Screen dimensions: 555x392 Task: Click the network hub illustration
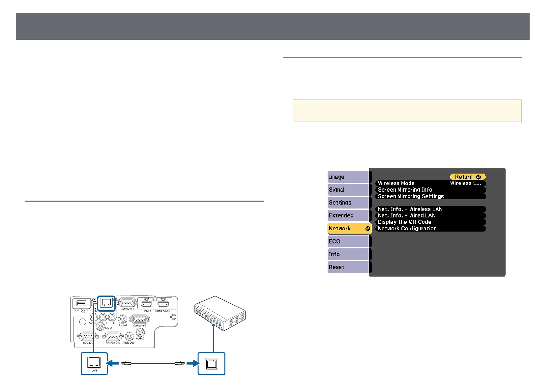coord(220,313)
